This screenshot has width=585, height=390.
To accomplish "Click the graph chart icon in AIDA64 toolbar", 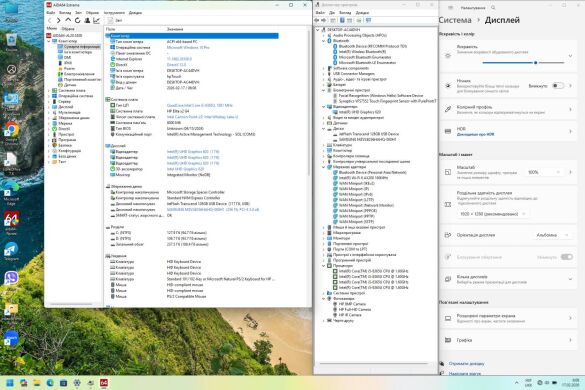I will (x=96, y=20).
